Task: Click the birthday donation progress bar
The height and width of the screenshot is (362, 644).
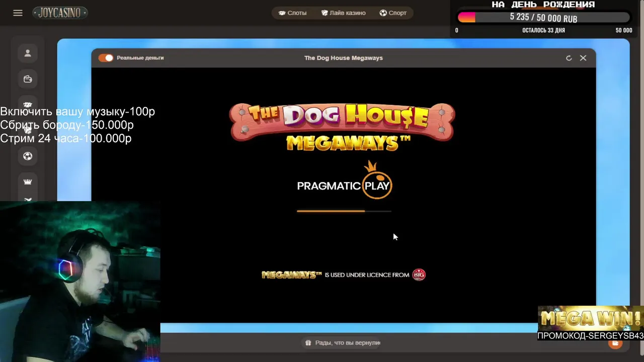Action: tap(543, 18)
